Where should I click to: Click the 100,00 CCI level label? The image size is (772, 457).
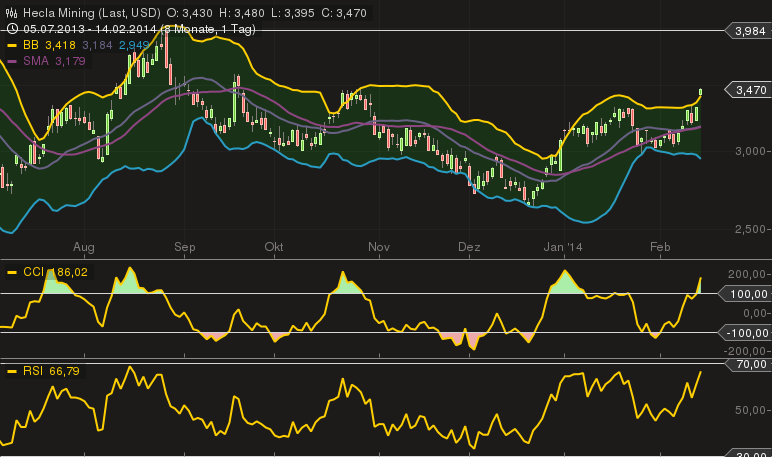[x=749, y=294]
